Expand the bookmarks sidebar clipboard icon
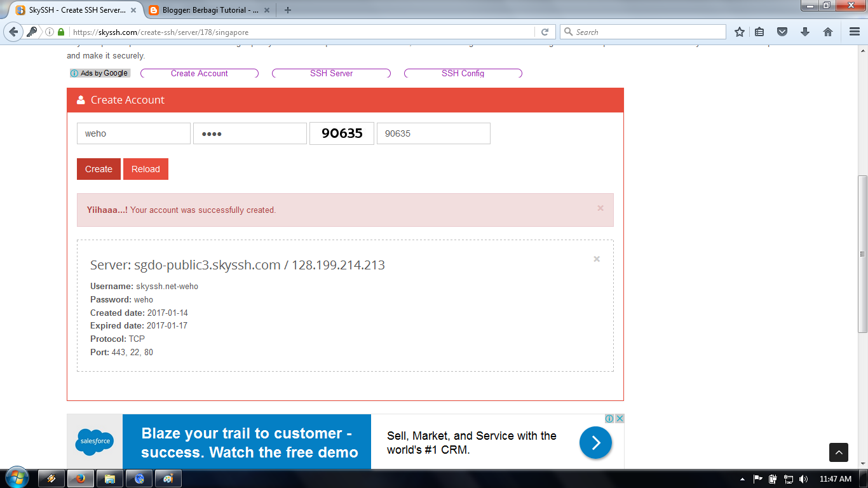 pos(760,31)
